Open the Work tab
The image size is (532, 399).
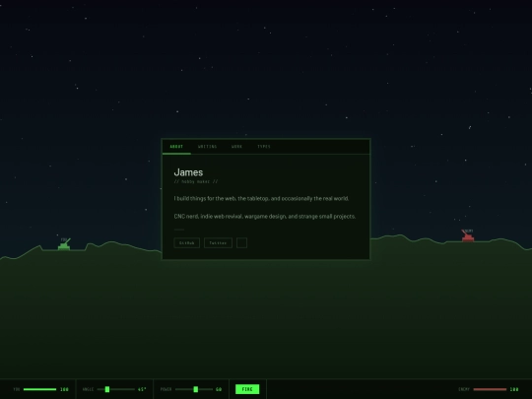(x=236, y=147)
